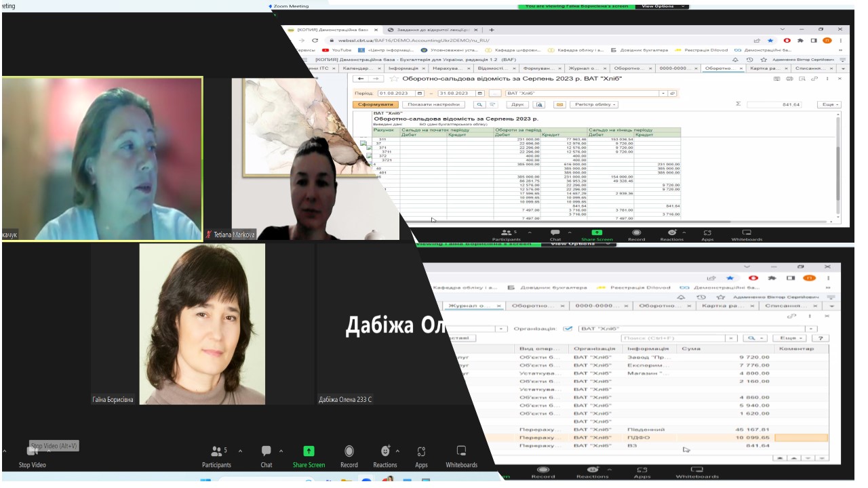Viewport: 868px width, 488px height.
Task: Open Еще menu beside the 841,64 sum field
Action: click(x=831, y=104)
